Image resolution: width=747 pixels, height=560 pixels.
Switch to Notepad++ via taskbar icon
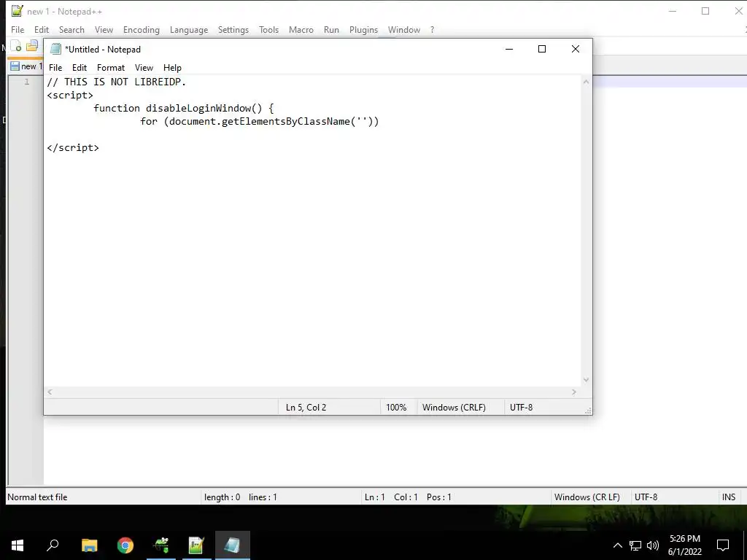coord(196,545)
